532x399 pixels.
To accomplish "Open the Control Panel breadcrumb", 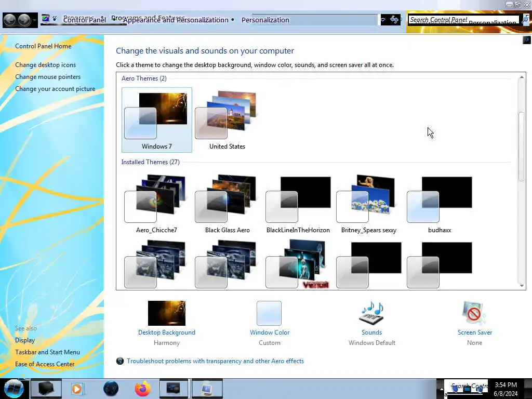I will (85, 20).
